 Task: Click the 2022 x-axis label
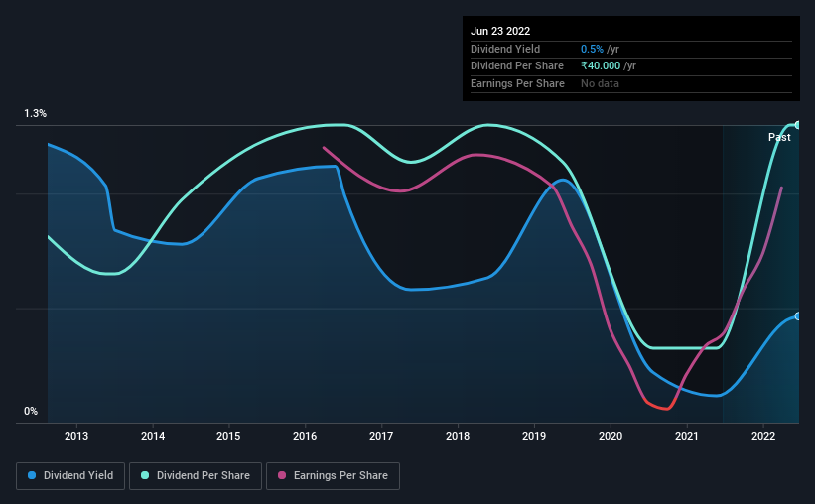click(x=763, y=436)
